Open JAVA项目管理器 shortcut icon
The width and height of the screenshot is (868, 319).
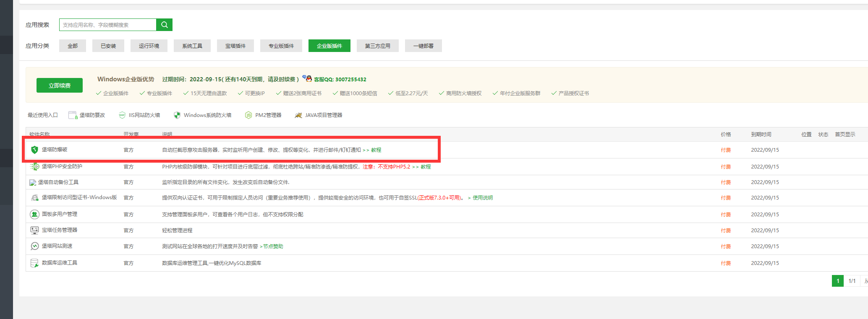click(298, 115)
